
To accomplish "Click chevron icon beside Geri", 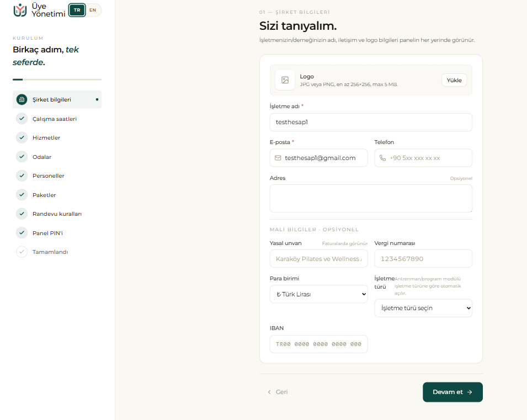I will tap(269, 392).
